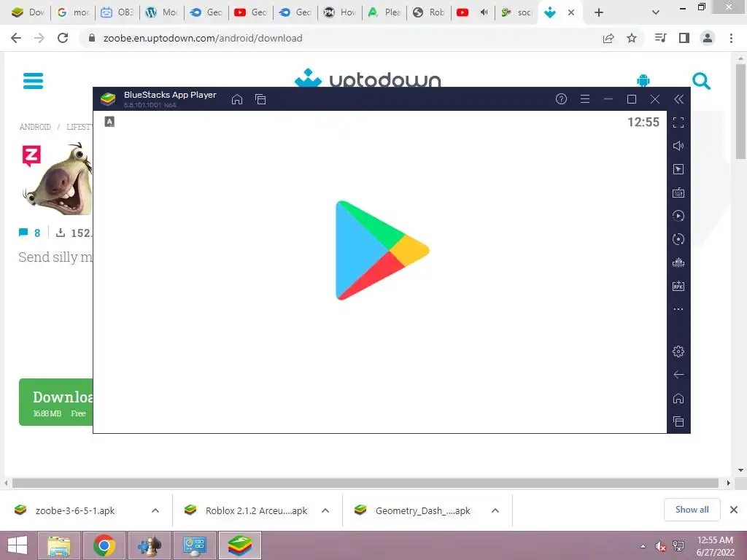Click BlueStacks volume speaker icon

click(678, 146)
